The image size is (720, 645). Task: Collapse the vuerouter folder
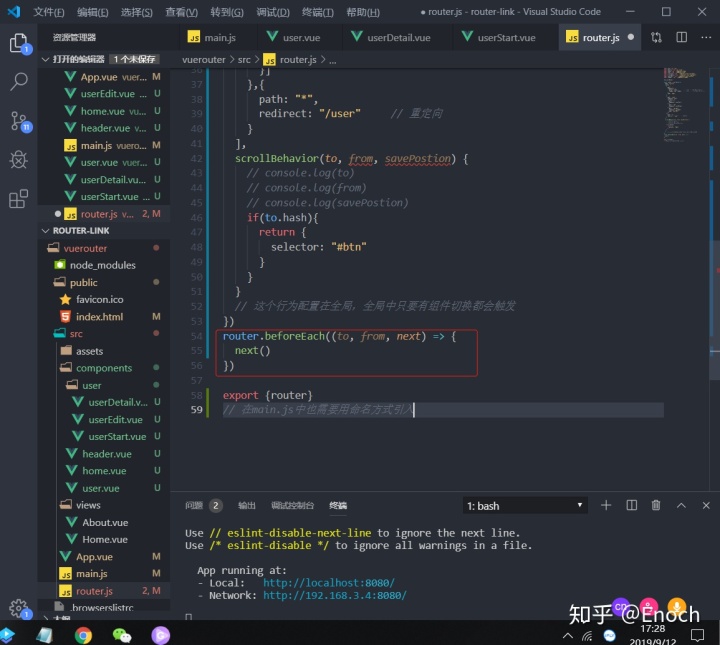[85, 248]
